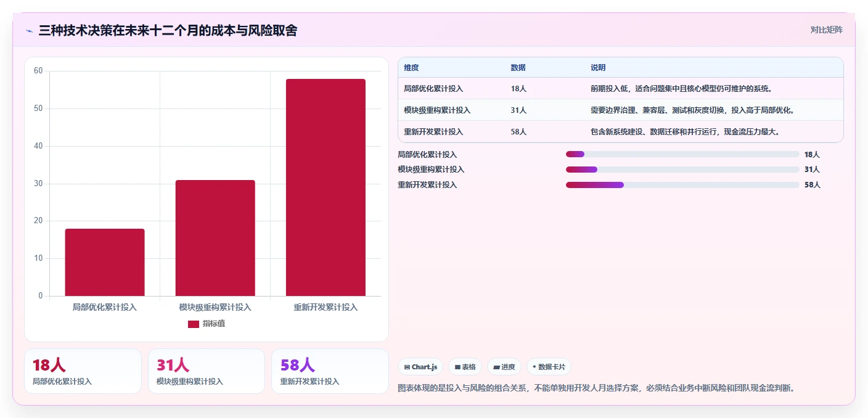This screenshot has width=868, height=418.
Task: Click the 模块级重构累计投入 bar in chart
Action: (x=215, y=238)
